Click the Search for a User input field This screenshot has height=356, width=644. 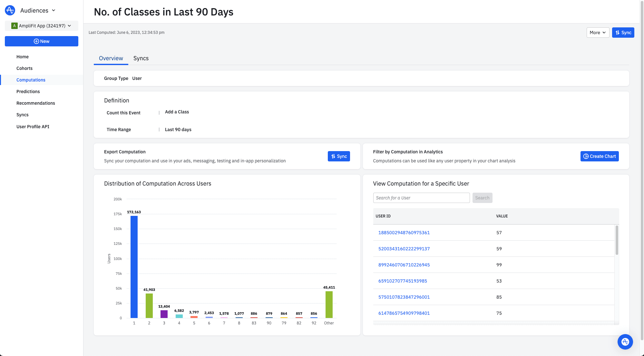(x=421, y=197)
